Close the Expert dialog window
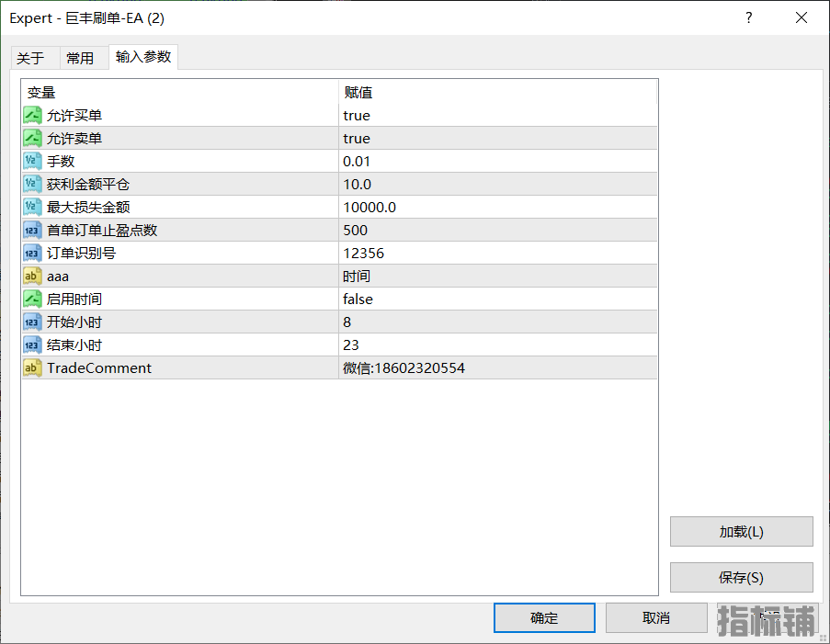This screenshot has height=644, width=830. [x=802, y=18]
